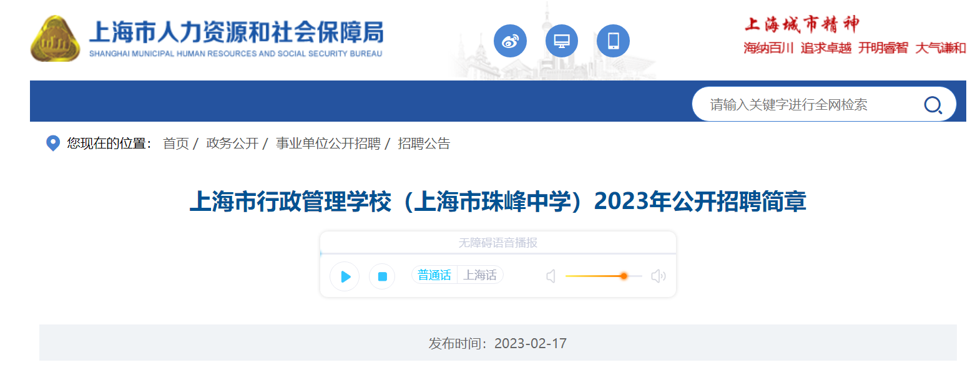
Task: Adjust the orange volume slider
Action: pos(604,276)
